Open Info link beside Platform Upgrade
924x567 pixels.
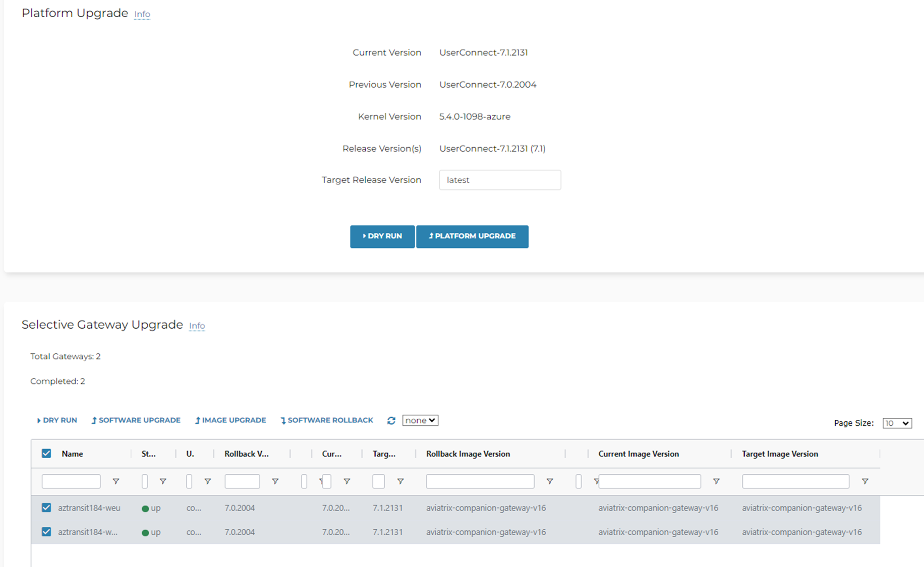coord(142,14)
